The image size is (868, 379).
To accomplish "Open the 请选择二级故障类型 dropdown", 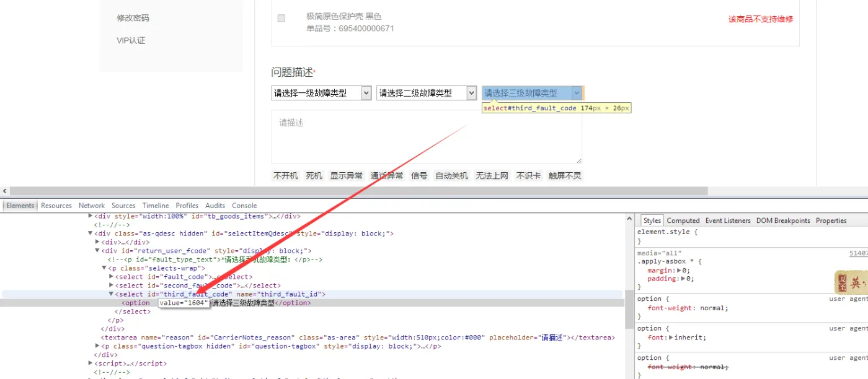I will 427,94.
